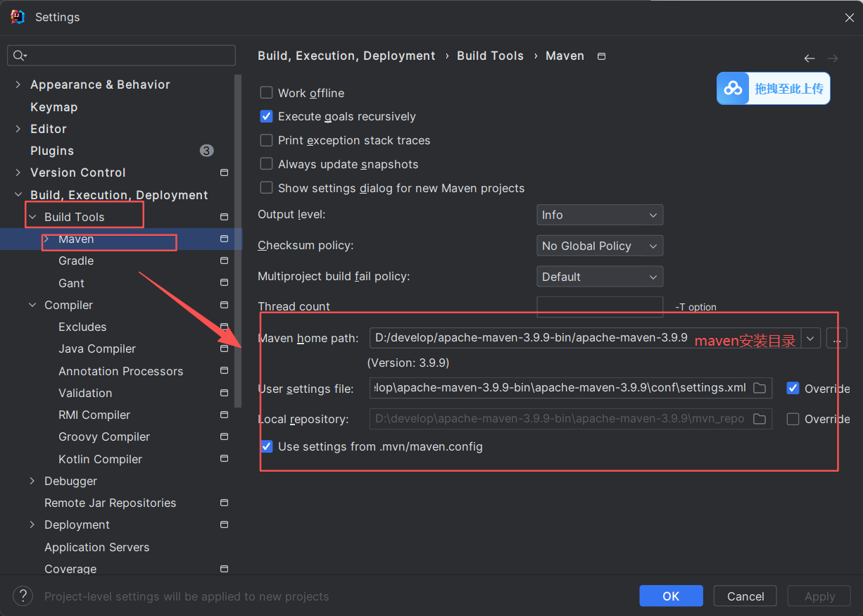
Task: Click project-level icon beside Validation
Action: tap(224, 393)
